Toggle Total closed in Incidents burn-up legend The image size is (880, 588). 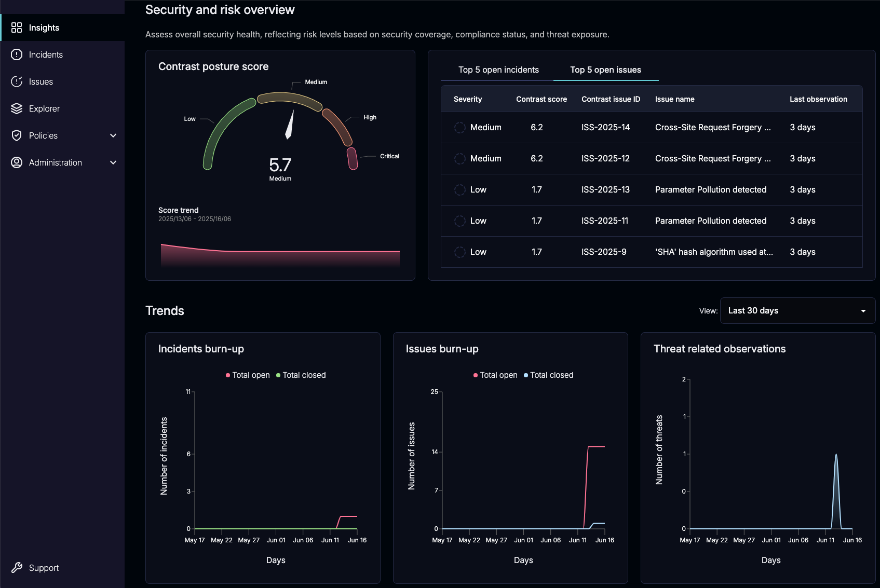(301, 375)
